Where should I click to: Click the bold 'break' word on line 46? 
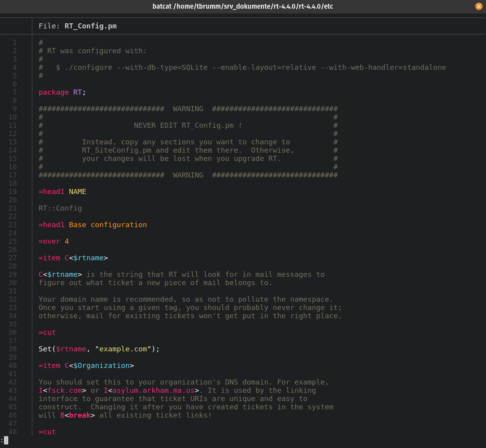80,415
